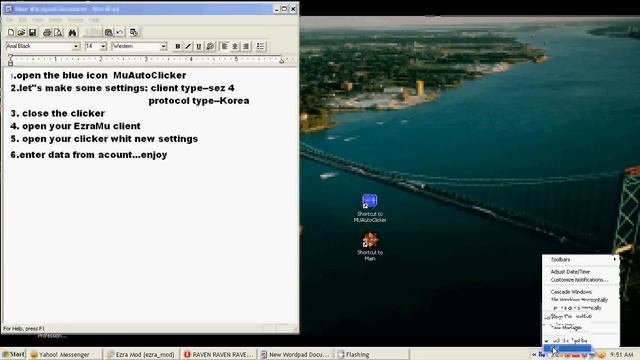
Task: Activate New Wordpad Document taskbar button
Action: (x=296, y=355)
